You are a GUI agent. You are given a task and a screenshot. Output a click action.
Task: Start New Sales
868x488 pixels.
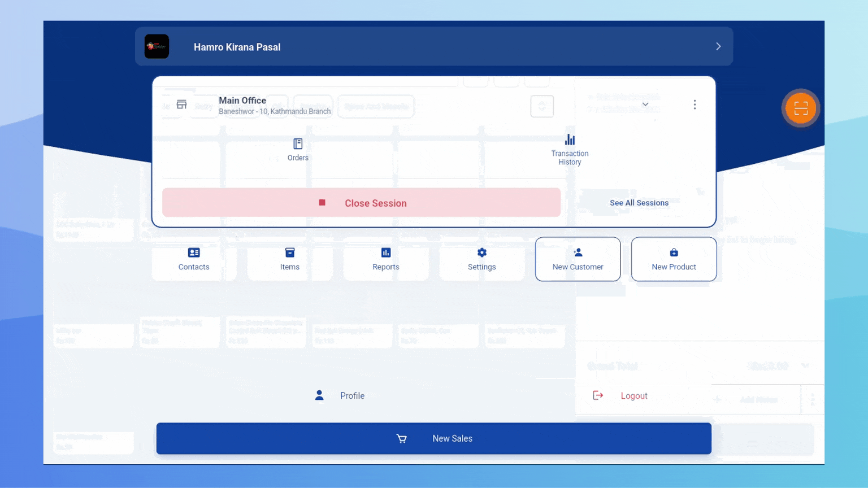tap(433, 438)
